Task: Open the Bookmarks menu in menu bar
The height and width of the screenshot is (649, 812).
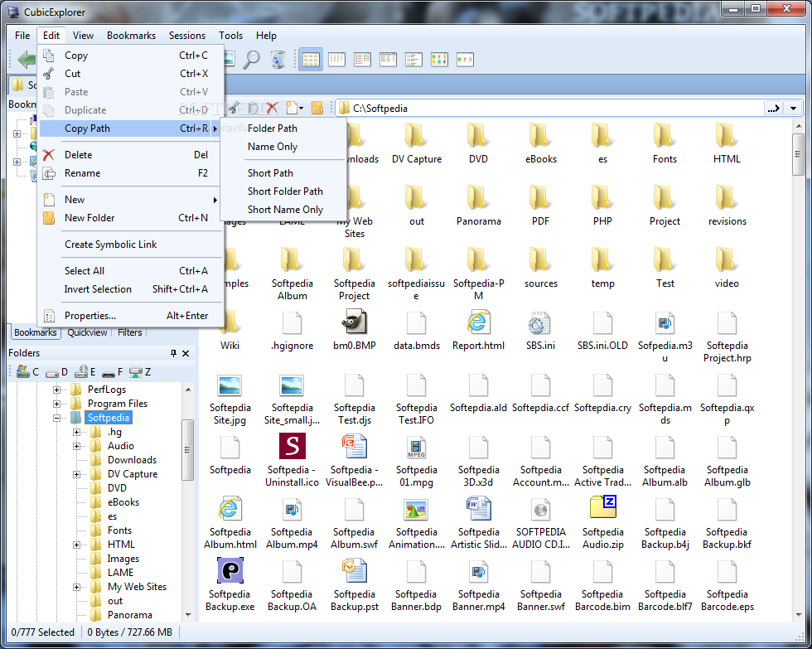Action: [x=131, y=35]
